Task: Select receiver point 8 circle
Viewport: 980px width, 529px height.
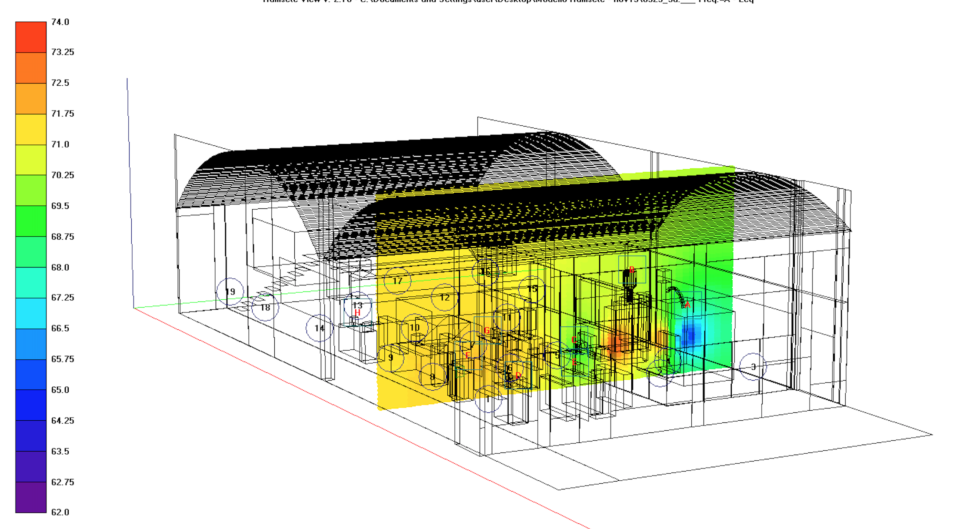Action: point(433,377)
